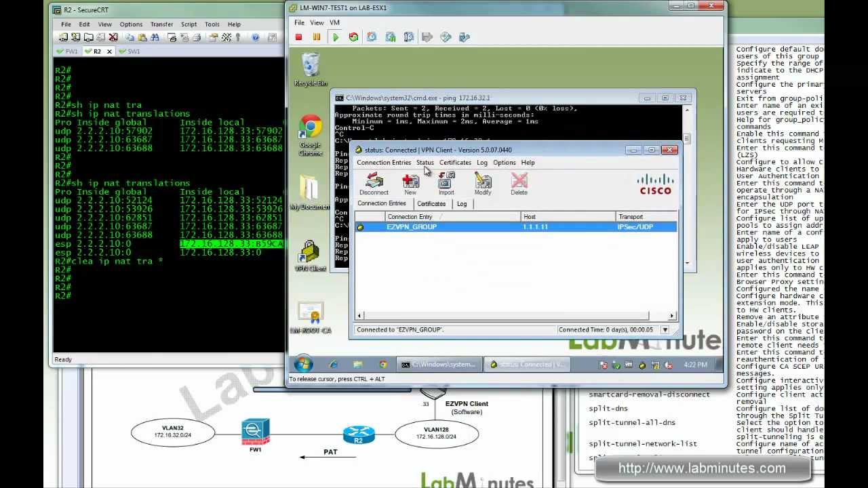Click Windows Start button in VM
Image resolution: width=868 pixels, height=488 pixels.
(x=303, y=365)
